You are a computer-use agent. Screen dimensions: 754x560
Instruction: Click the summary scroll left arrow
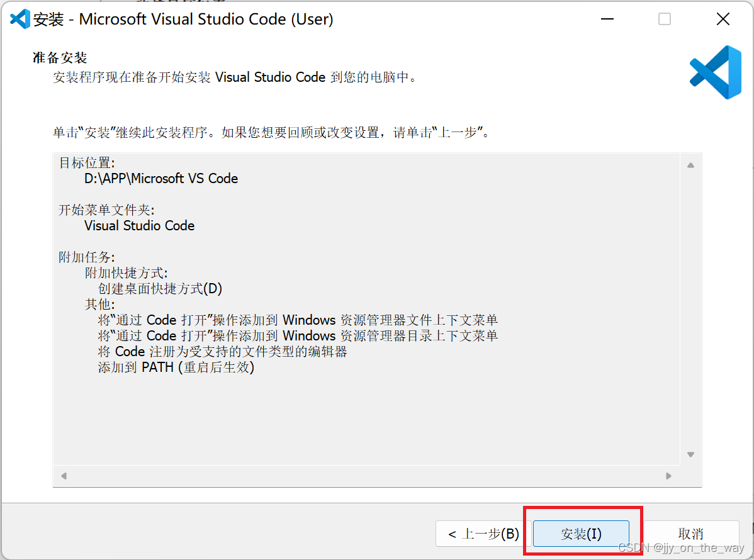tap(64, 476)
